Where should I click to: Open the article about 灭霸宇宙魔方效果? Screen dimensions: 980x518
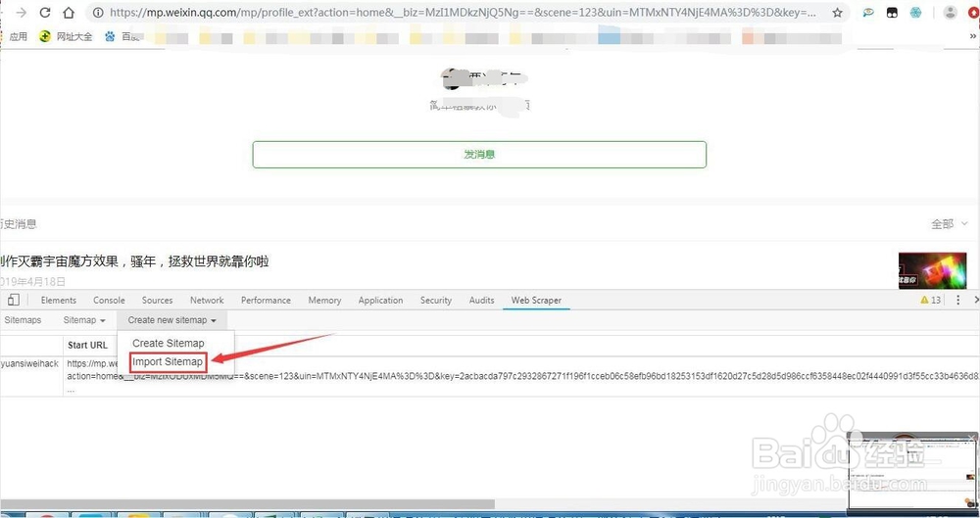[x=135, y=261]
